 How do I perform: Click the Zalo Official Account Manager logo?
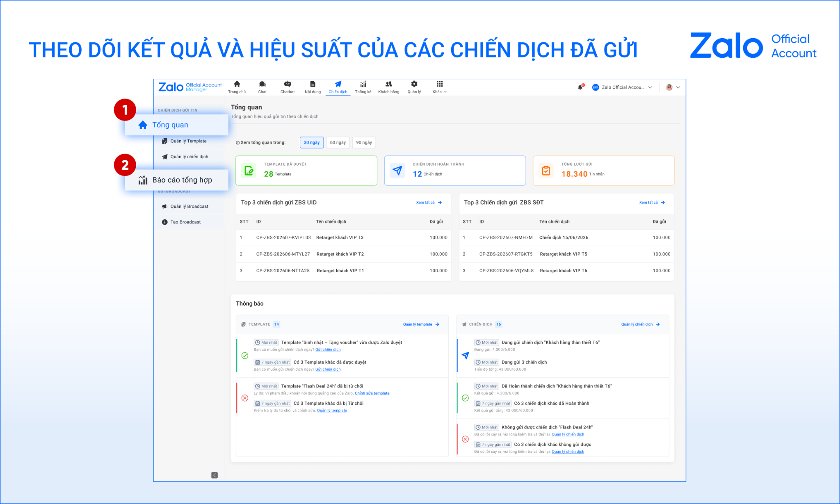pyautogui.click(x=190, y=87)
